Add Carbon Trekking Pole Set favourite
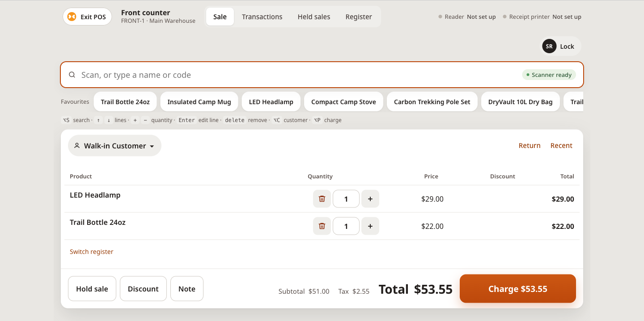Screen dimensions: 644x321 click(432, 102)
